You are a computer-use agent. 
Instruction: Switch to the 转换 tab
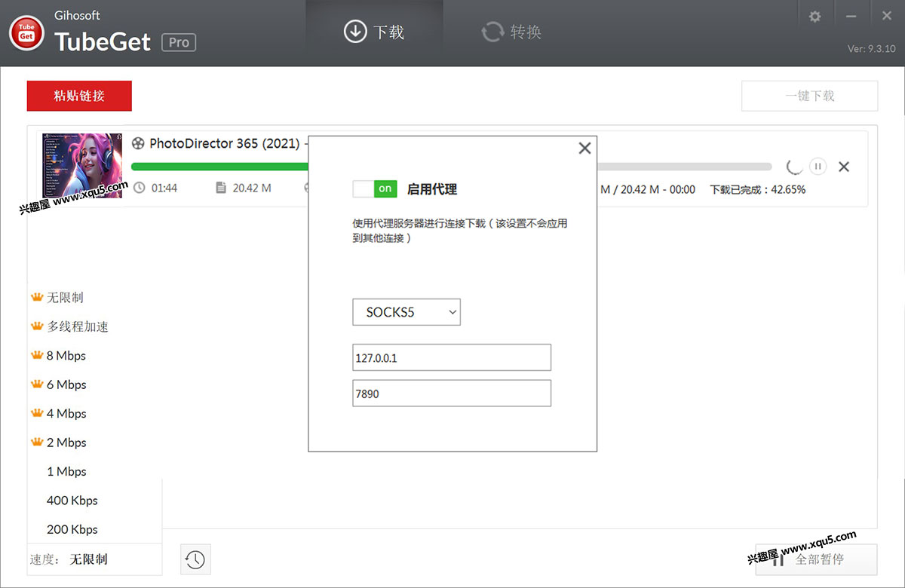[511, 32]
